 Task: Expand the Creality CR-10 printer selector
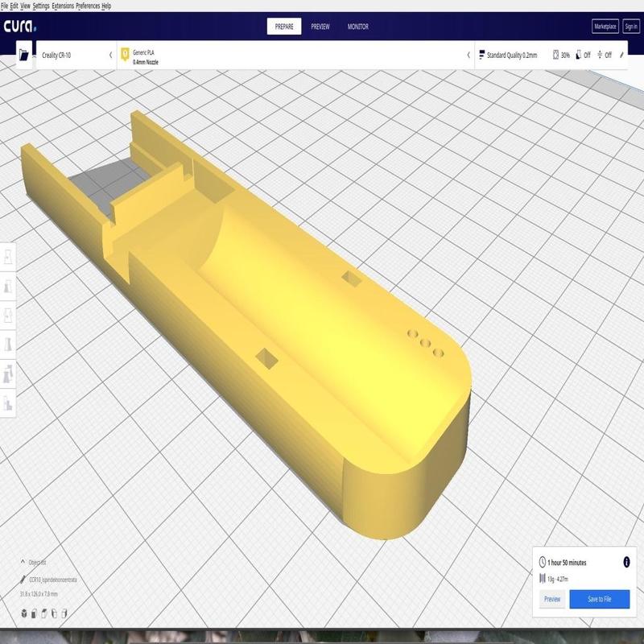pos(76,55)
